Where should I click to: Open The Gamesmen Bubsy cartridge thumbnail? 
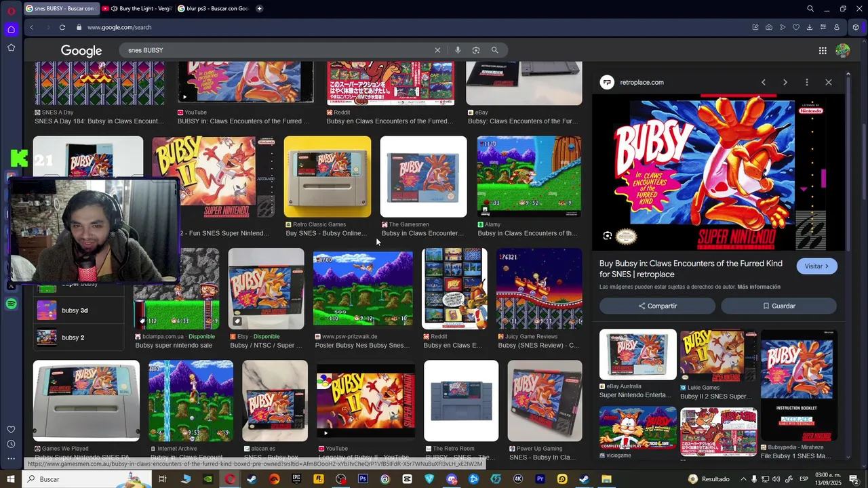424,177
